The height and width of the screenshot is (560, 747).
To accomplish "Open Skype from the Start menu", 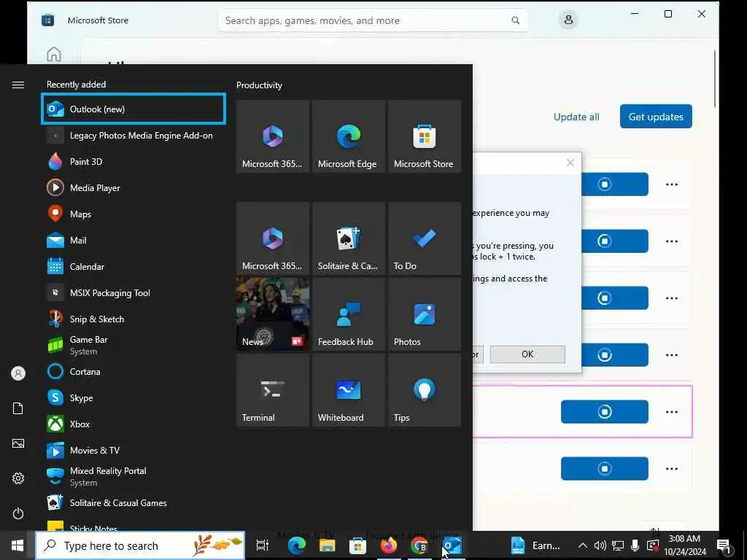I will tap(133, 397).
